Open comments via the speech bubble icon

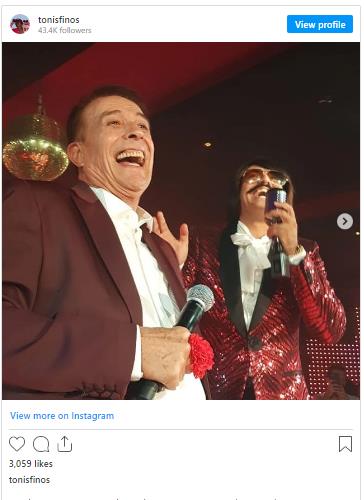pyautogui.click(x=41, y=444)
